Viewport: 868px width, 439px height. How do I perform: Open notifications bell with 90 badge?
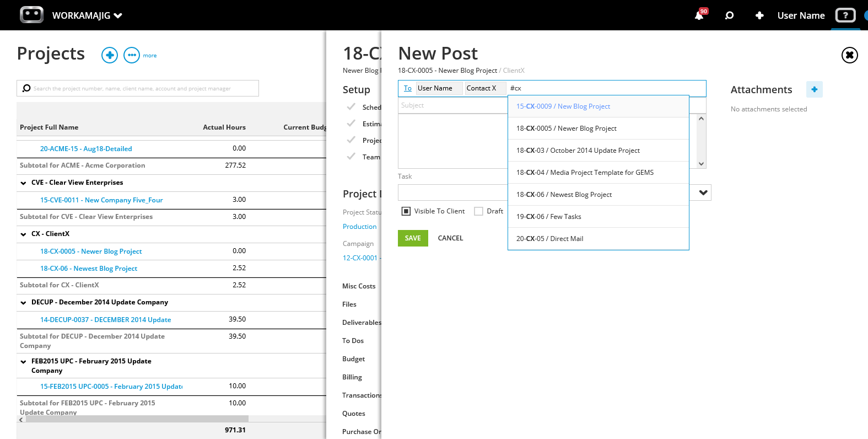(x=699, y=15)
